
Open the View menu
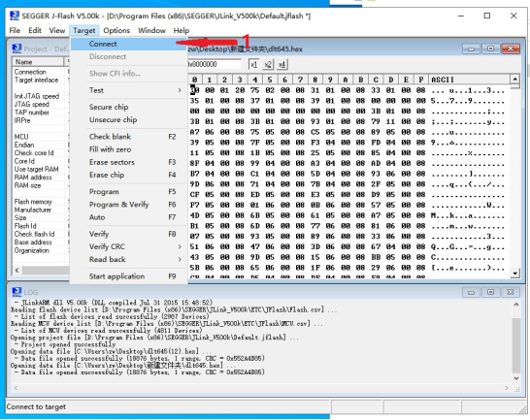click(x=56, y=30)
